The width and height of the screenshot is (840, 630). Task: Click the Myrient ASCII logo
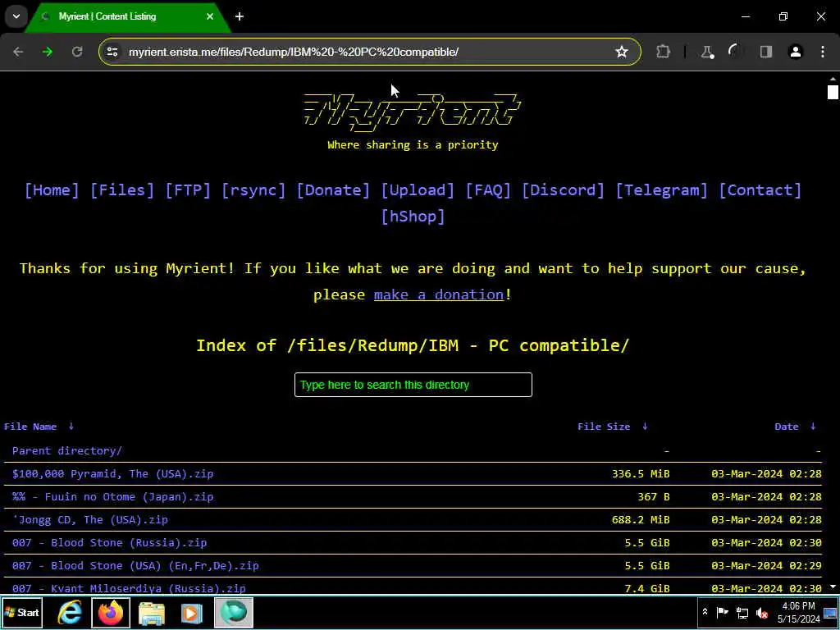point(413,112)
